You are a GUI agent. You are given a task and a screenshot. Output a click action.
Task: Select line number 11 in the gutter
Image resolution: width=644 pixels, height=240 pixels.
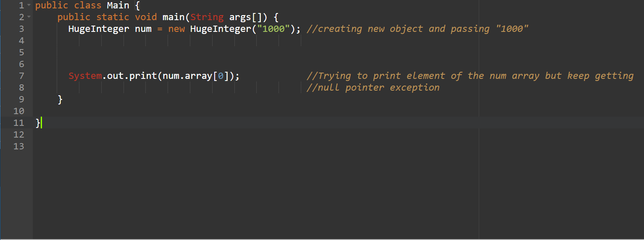tap(18, 123)
